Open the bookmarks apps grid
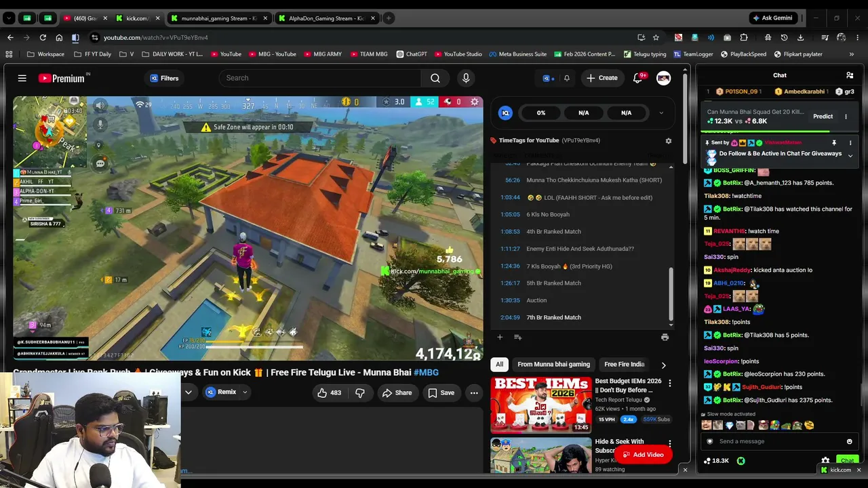Screen dimensions: 868x488 [9, 54]
